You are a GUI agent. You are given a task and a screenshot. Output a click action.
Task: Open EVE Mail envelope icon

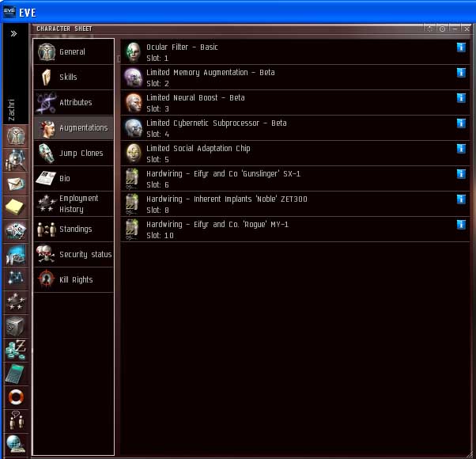[16, 184]
